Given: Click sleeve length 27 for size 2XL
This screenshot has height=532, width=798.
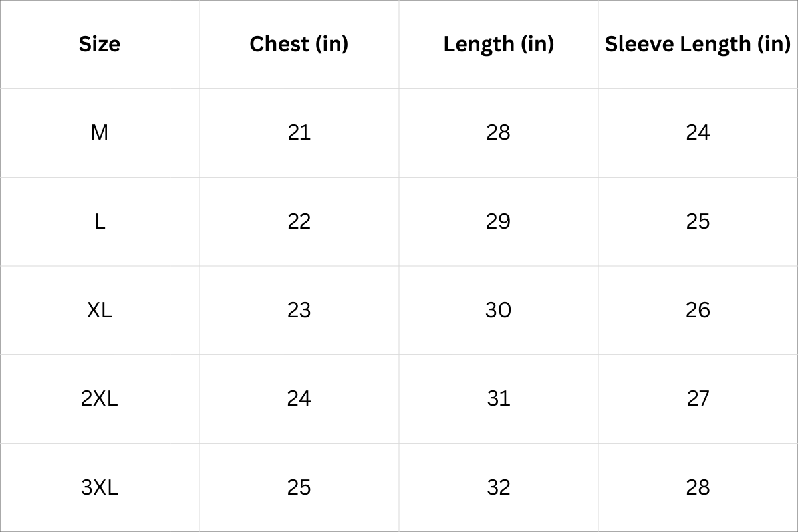Looking at the screenshot, I should pos(698,398).
